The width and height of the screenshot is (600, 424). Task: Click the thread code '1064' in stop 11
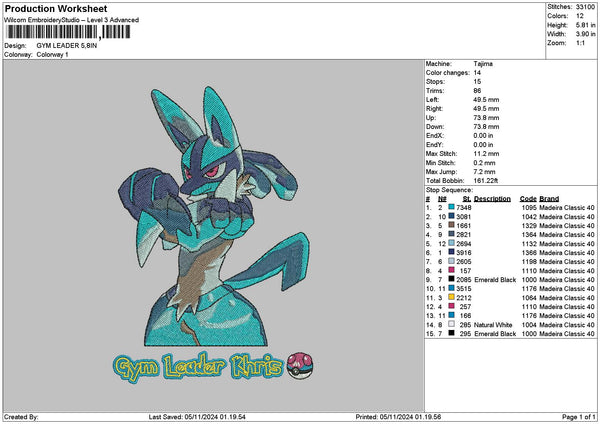530,297
